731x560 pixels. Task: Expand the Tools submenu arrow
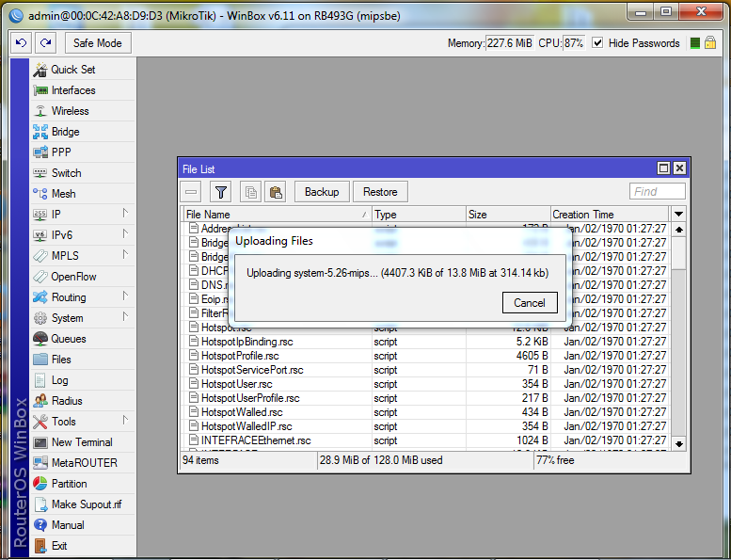pos(125,420)
